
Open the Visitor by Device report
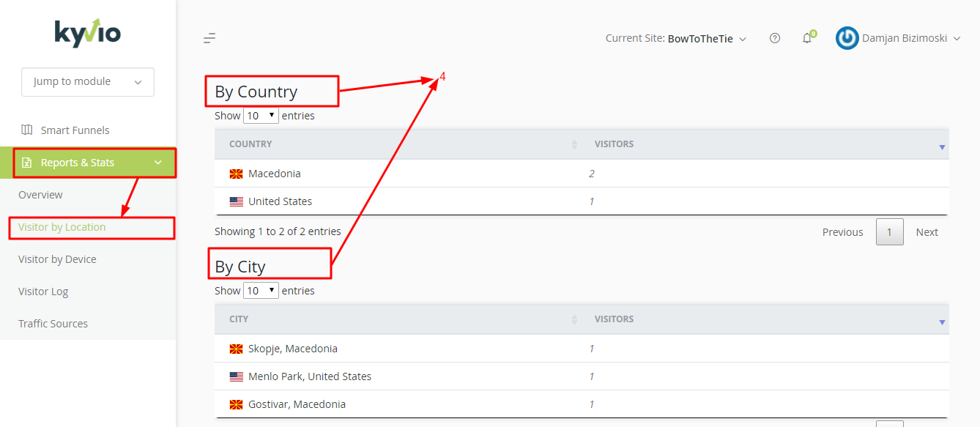[x=57, y=259]
